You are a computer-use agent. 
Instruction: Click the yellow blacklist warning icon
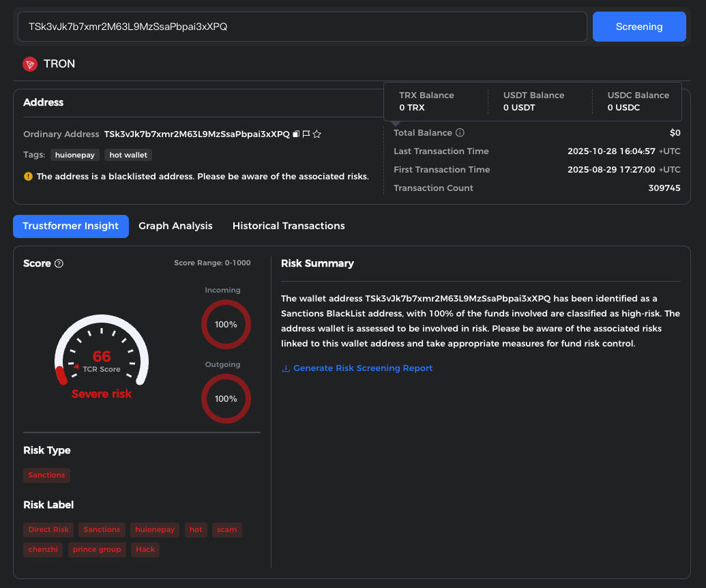28,177
